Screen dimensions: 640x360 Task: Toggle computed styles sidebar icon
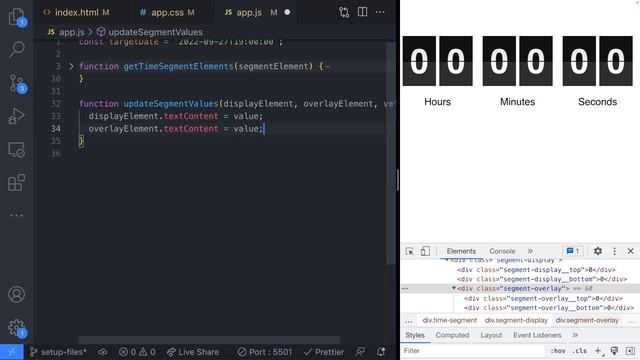click(631, 351)
